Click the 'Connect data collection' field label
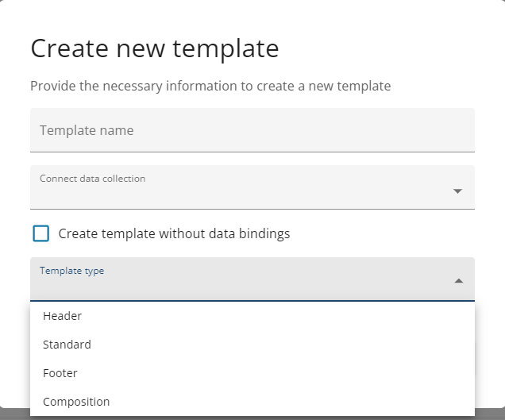 [92, 179]
